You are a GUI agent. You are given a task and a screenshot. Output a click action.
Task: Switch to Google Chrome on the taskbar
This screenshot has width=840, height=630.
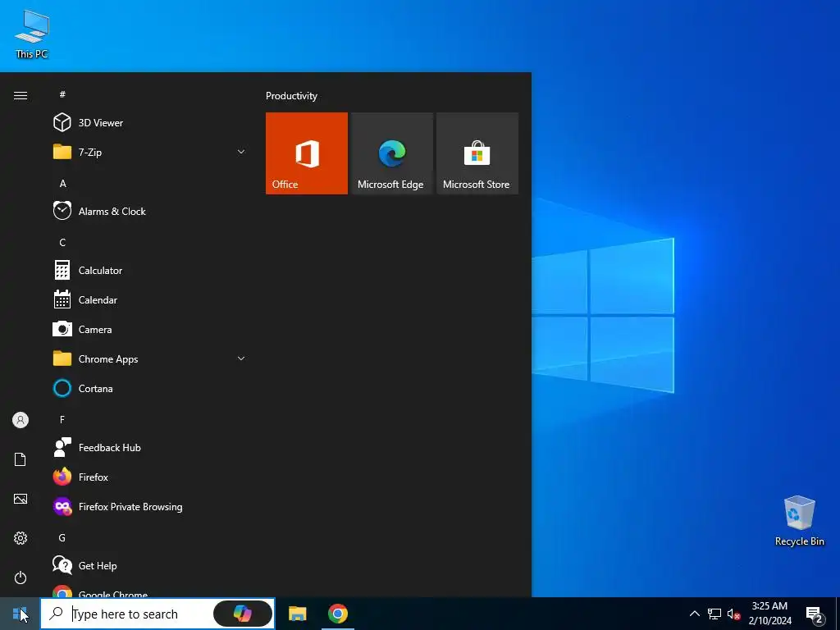(337, 614)
